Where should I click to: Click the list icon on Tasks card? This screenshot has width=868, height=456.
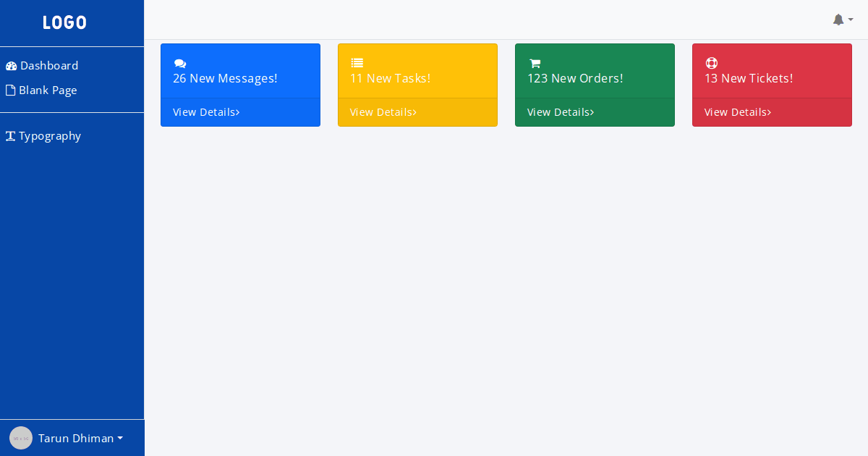click(357, 64)
